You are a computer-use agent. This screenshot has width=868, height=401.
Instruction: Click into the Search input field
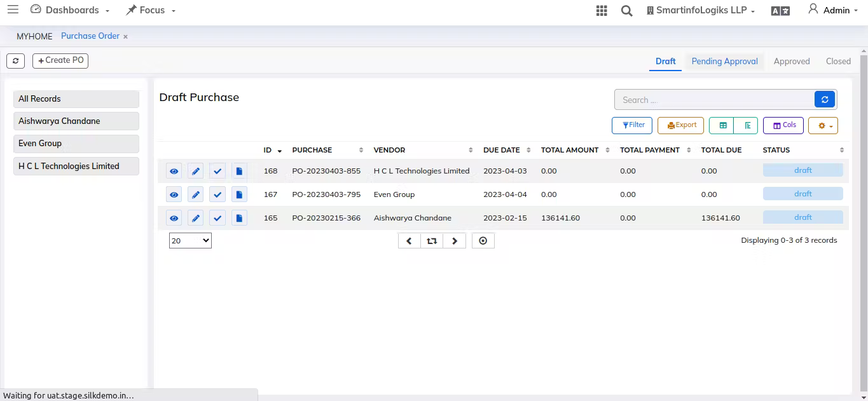tap(715, 100)
